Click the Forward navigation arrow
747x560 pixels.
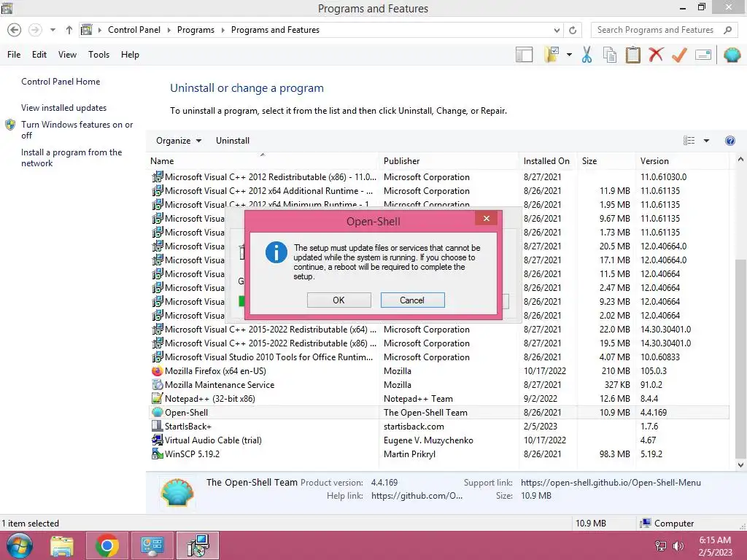(35, 30)
